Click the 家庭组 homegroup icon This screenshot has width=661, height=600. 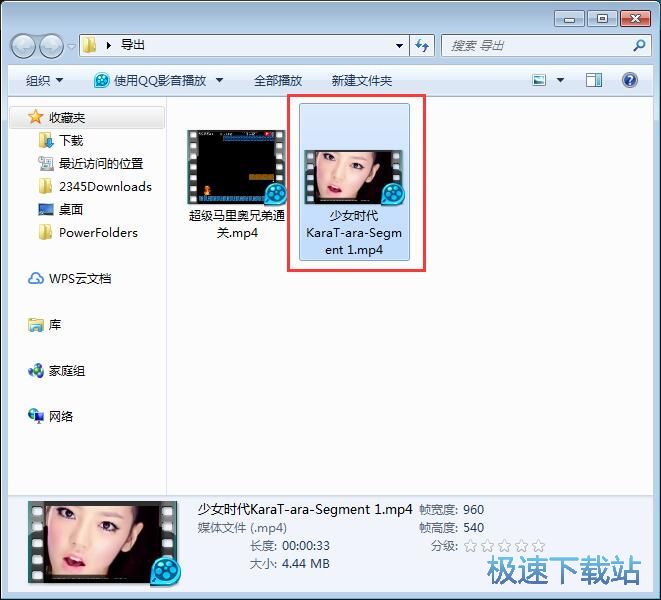(35, 371)
